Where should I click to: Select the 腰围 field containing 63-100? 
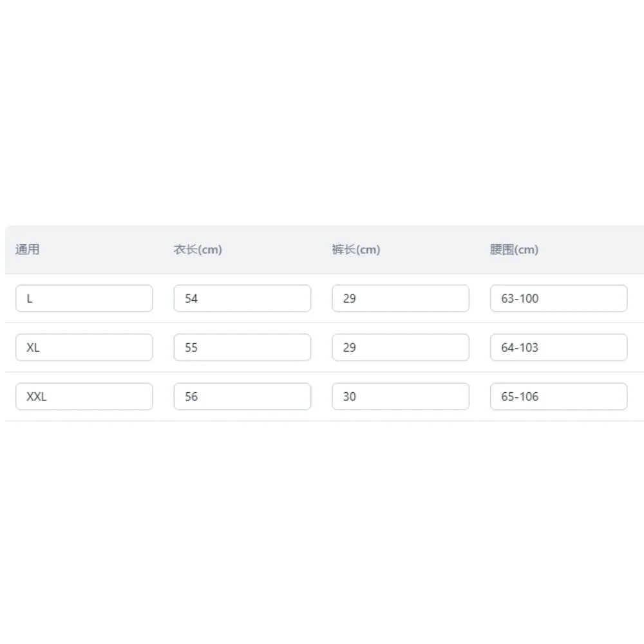[x=558, y=298]
